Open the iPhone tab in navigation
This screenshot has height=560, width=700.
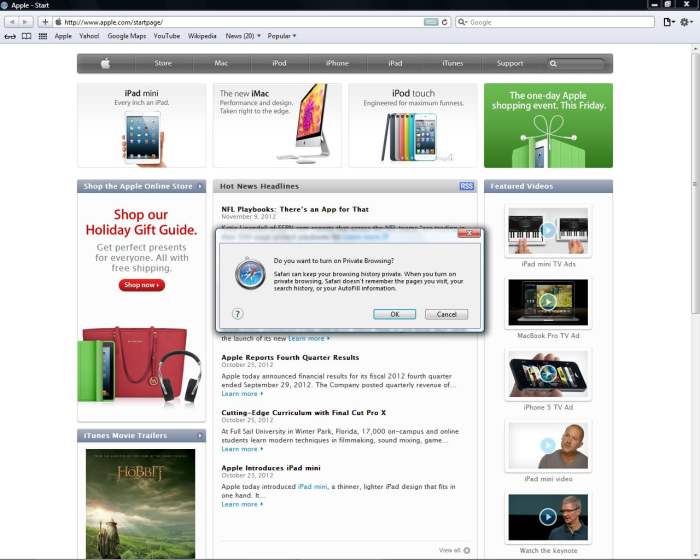click(337, 63)
